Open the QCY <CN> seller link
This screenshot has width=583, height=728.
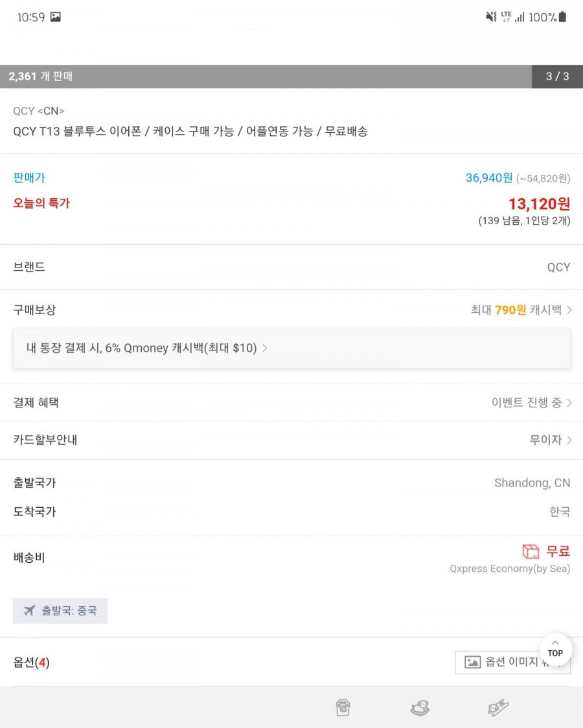(38, 111)
